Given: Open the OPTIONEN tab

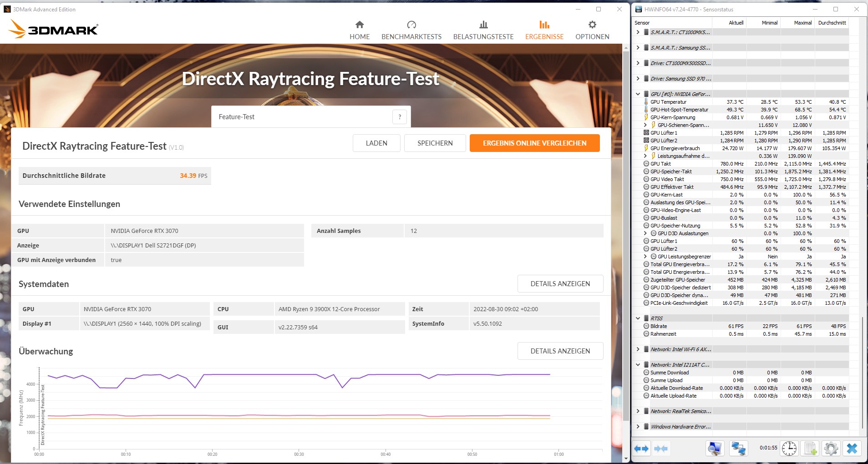Looking at the screenshot, I should (592, 30).
